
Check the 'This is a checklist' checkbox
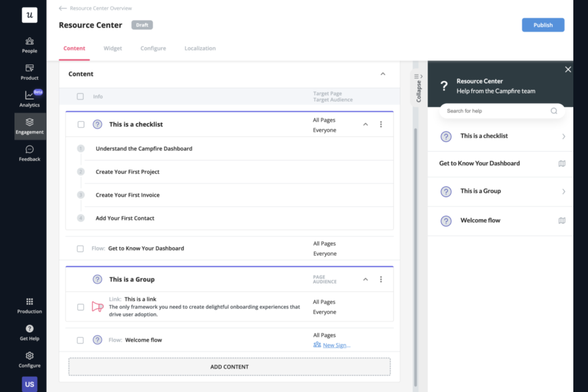pos(81,125)
